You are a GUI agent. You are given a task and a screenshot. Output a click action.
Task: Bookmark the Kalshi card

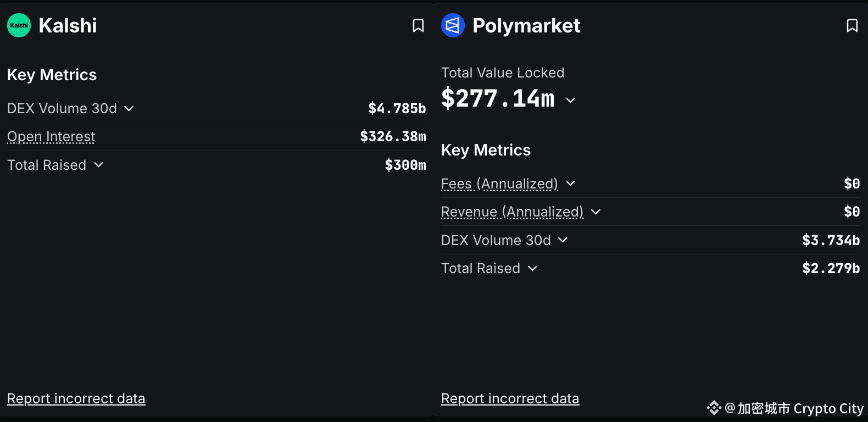pyautogui.click(x=418, y=26)
